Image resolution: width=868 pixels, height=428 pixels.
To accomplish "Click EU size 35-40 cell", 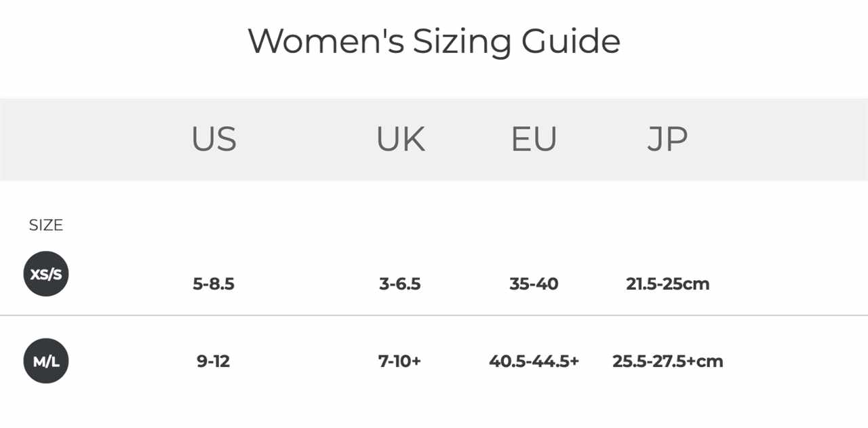I will [x=534, y=284].
